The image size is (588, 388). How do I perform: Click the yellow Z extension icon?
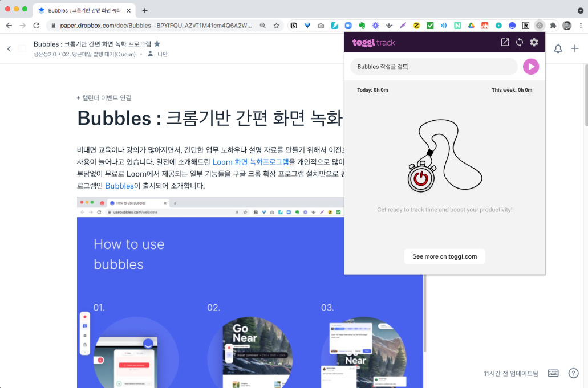pos(416,26)
